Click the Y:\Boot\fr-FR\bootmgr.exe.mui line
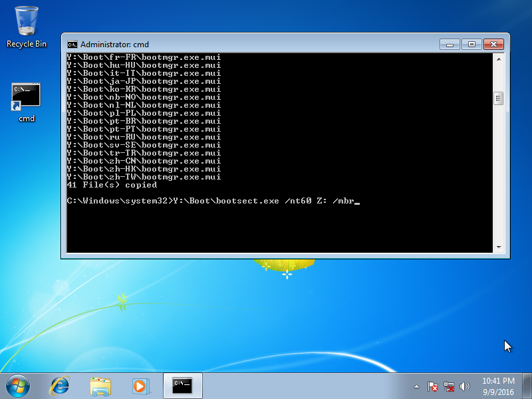Viewport: 532px width, 399px height. click(144, 57)
